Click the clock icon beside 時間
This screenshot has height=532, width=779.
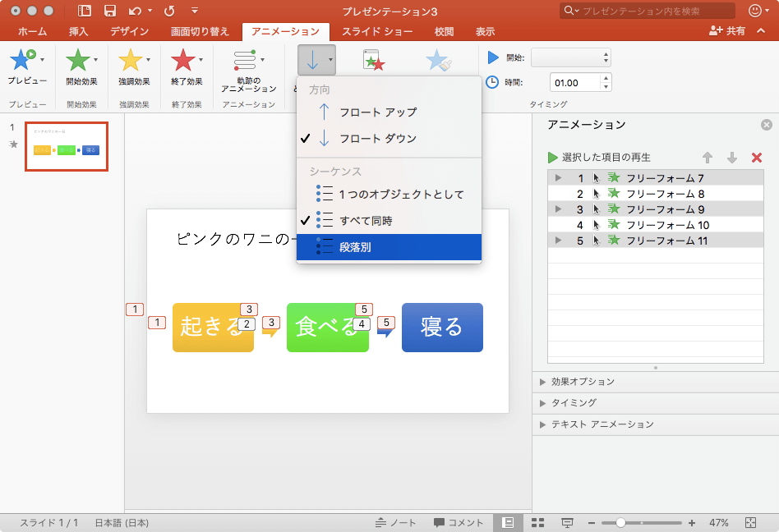tap(492, 82)
